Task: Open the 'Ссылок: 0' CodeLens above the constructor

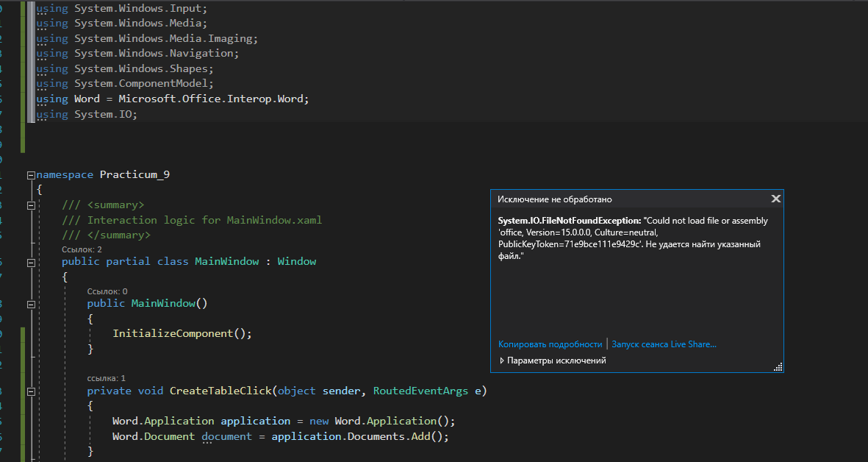Action: [x=107, y=291]
